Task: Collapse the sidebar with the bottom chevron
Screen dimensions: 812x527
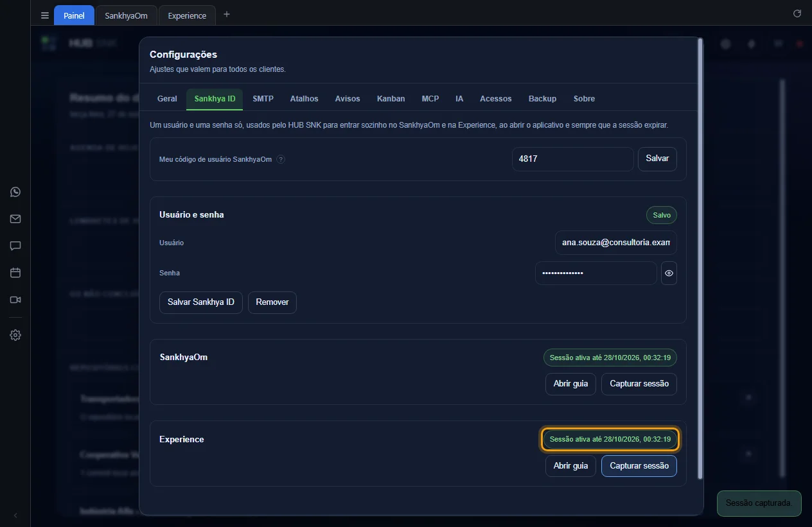Action: click(15, 515)
